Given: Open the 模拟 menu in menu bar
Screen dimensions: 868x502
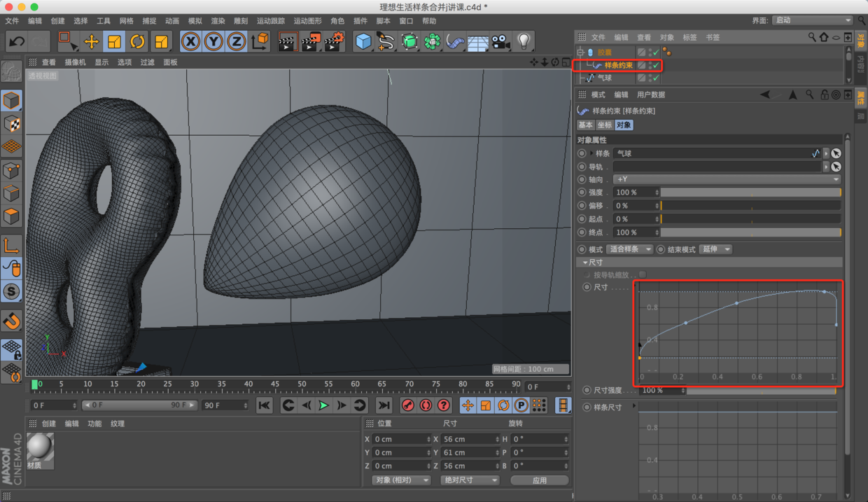Looking at the screenshot, I should (x=195, y=21).
